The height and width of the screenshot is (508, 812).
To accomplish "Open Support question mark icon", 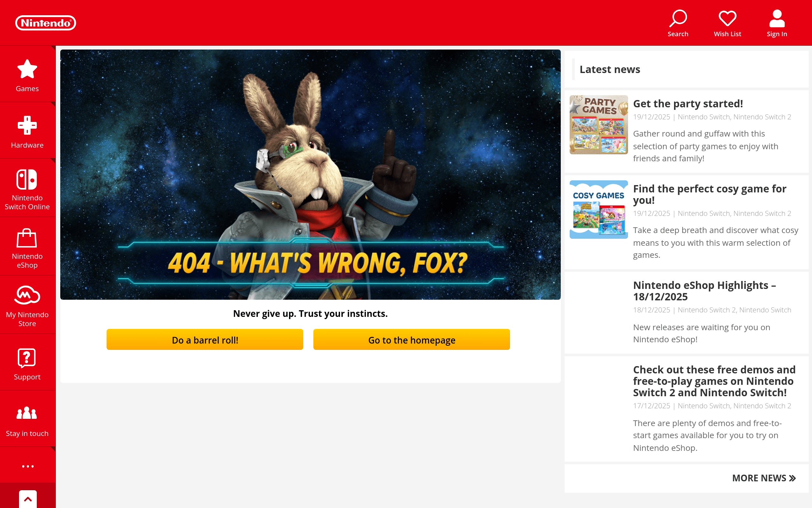I will click(x=27, y=358).
